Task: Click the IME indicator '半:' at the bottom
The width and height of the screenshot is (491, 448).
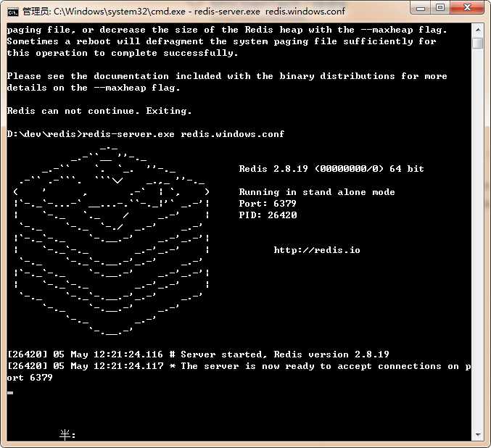Action: pos(67,434)
